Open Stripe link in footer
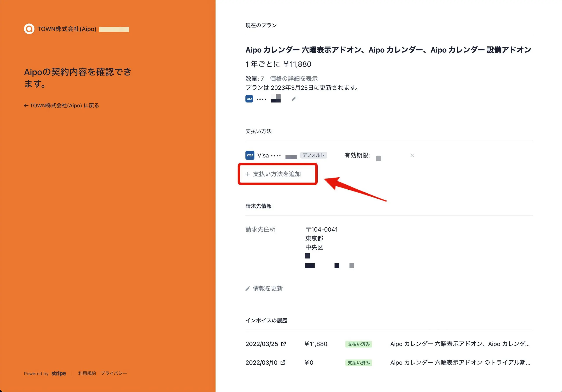 (58, 373)
